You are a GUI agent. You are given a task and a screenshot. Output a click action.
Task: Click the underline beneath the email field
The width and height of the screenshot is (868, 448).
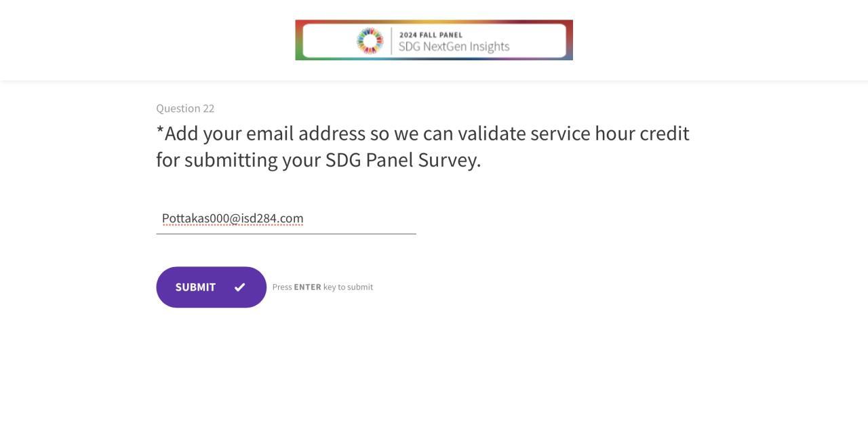pyautogui.click(x=285, y=234)
